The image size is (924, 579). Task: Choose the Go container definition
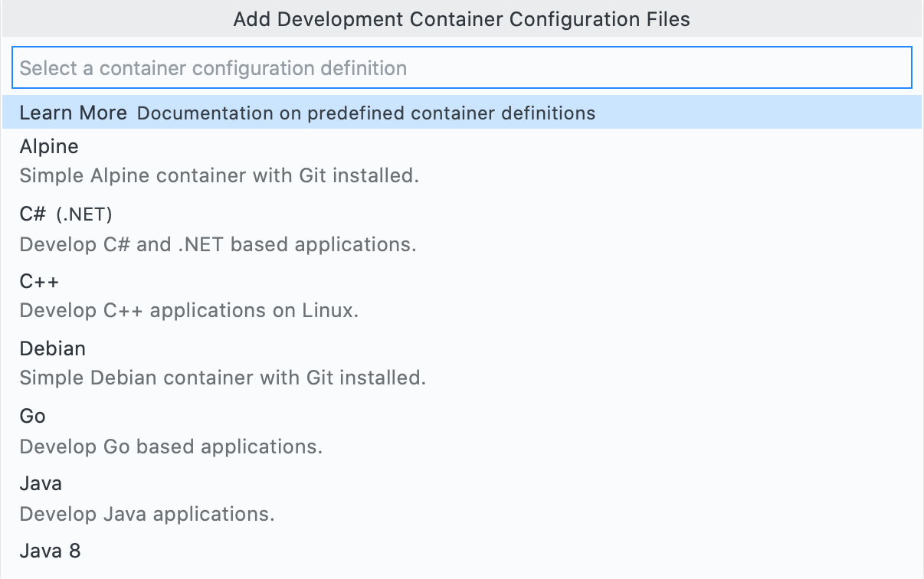(32, 416)
